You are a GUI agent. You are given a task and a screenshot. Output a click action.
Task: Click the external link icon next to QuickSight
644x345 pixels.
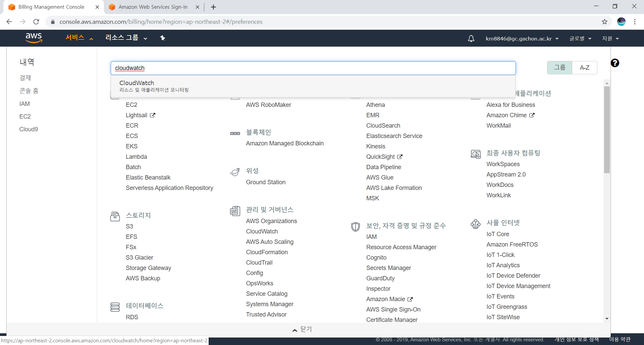pyautogui.click(x=400, y=157)
